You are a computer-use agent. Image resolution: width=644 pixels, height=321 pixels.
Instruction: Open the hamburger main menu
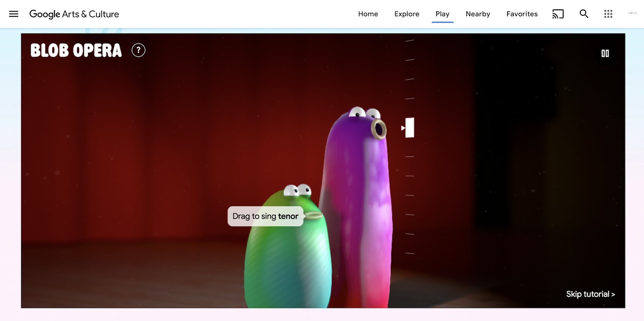[14, 14]
